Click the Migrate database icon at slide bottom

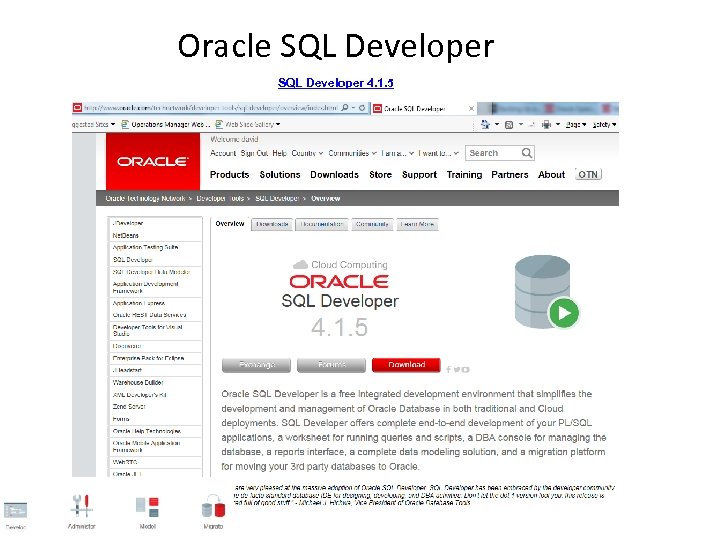tap(213, 506)
